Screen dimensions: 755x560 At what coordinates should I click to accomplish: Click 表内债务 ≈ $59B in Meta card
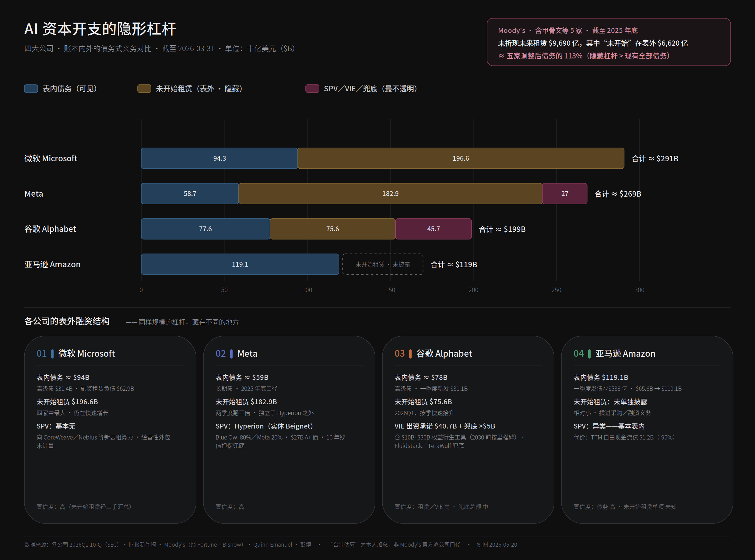click(242, 377)
